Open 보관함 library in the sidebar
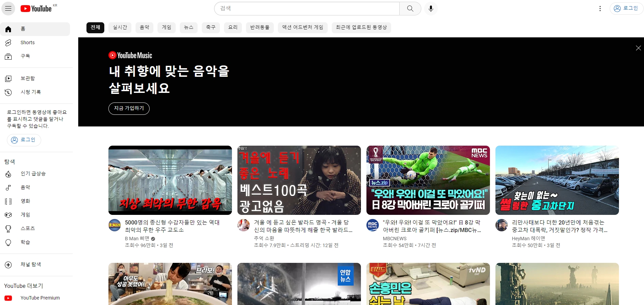The width and height of the screenshot is (644, 305). click(35, 78)
